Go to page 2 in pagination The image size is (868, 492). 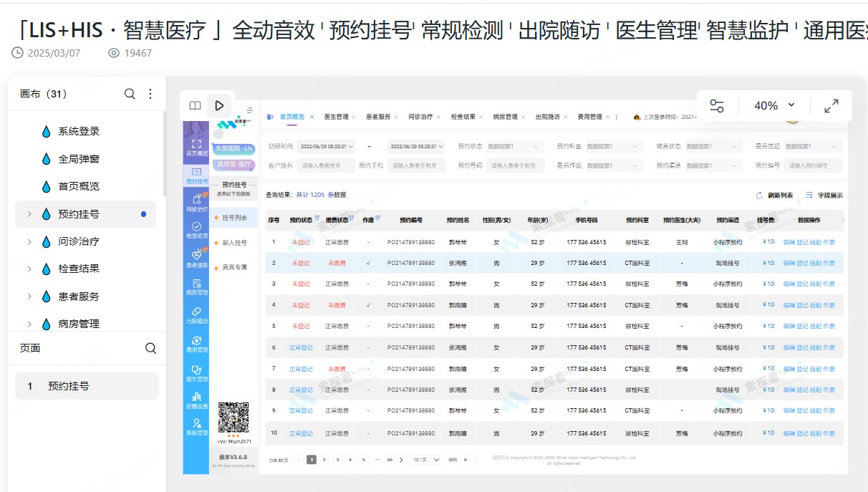324,460
